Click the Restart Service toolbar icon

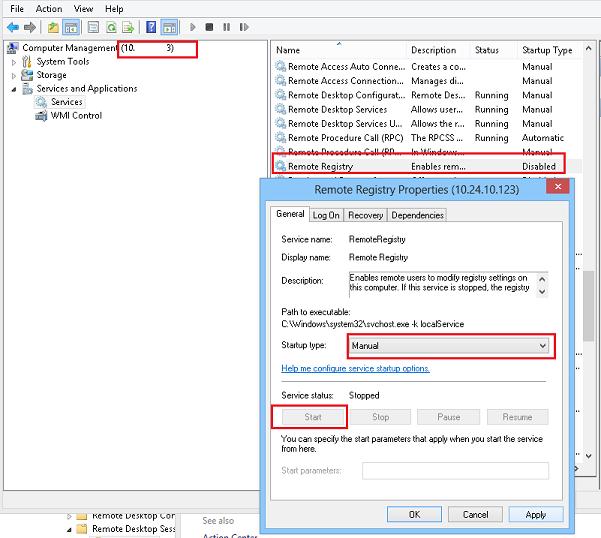(x=245, y=27)
